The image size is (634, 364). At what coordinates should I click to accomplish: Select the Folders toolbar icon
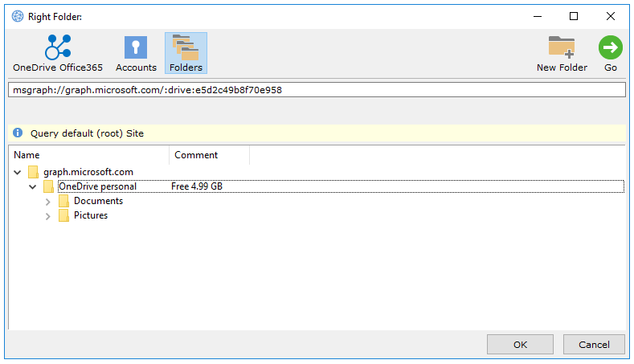(186, 47)
